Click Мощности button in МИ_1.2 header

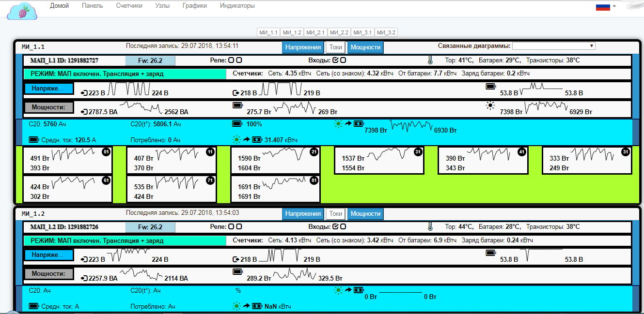point(365,213)
